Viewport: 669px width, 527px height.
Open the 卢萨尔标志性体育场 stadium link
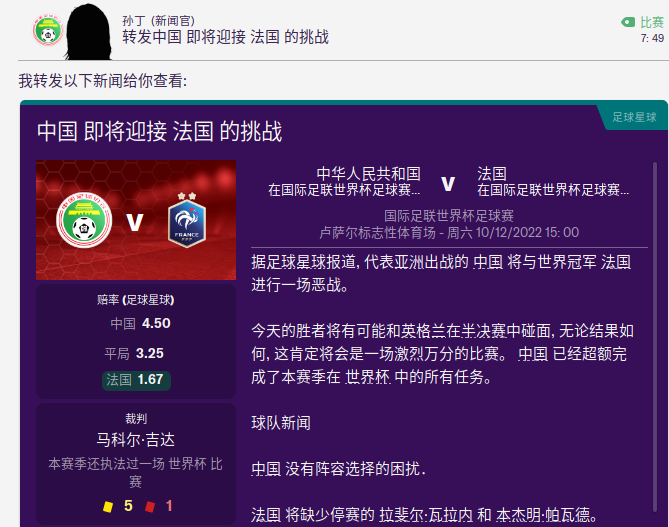(x=378, y=233)
